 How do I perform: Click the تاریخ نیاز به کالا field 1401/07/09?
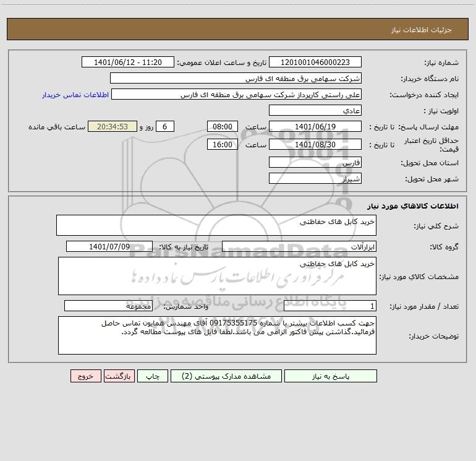click(x=109, y=246)
